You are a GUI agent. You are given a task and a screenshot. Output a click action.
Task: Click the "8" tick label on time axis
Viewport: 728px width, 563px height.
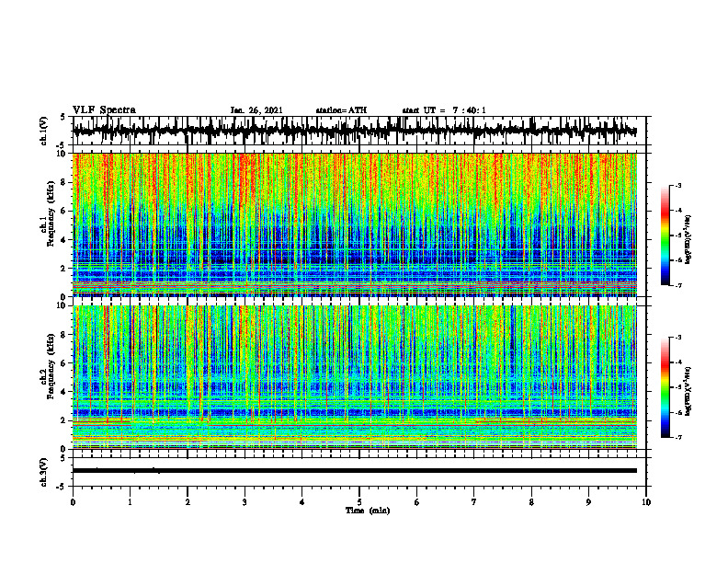(531, 502)
